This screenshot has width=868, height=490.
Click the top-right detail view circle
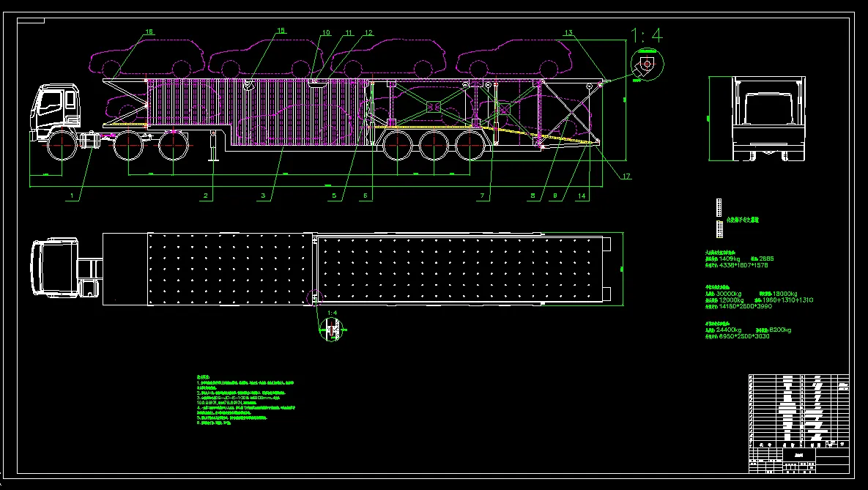647,65
